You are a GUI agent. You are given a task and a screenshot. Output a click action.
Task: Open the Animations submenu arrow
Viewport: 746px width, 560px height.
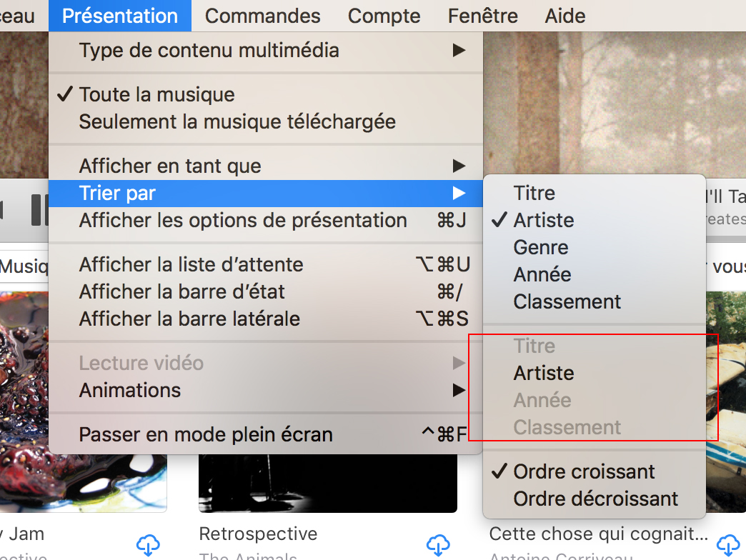pyautogui.click(x=459, y=390)
